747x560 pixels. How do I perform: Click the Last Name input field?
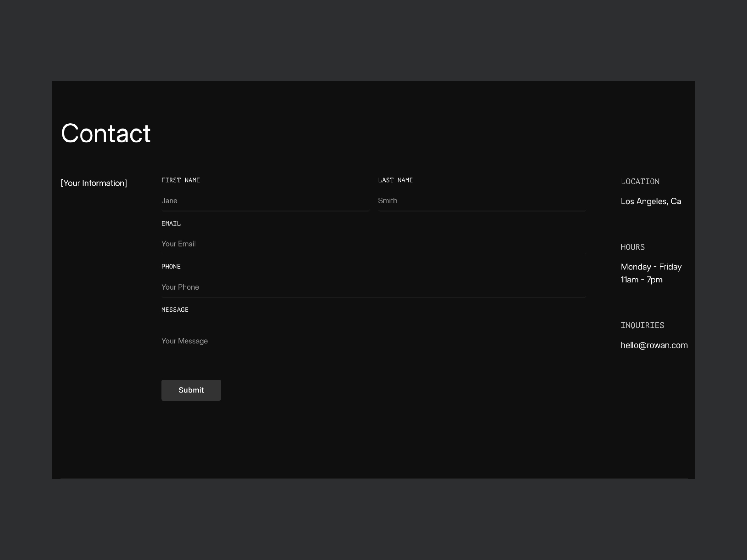point(482,201)
